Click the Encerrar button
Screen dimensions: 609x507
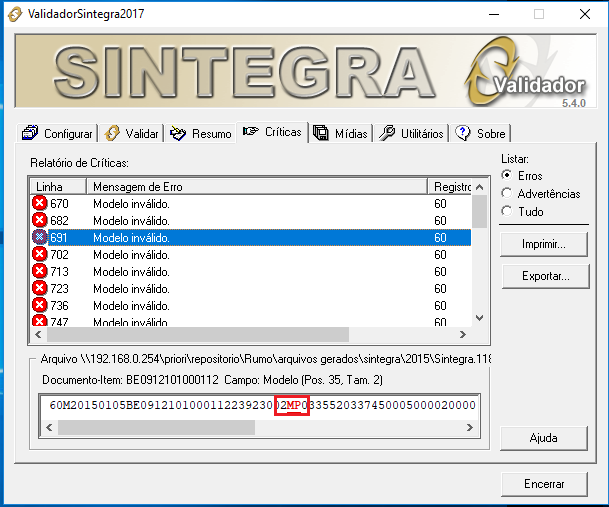[x=544, y=484]
